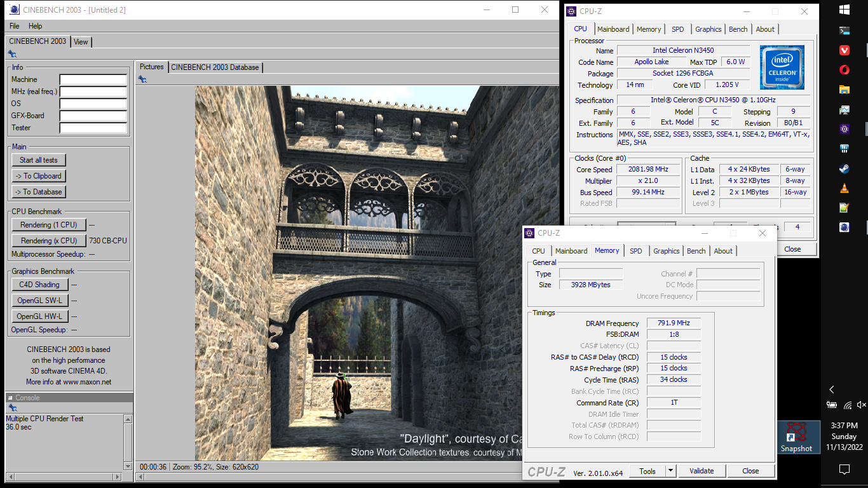The image size is (868, 488).
Task: Open Steam from the taskbar
Action: click(844, 168)
